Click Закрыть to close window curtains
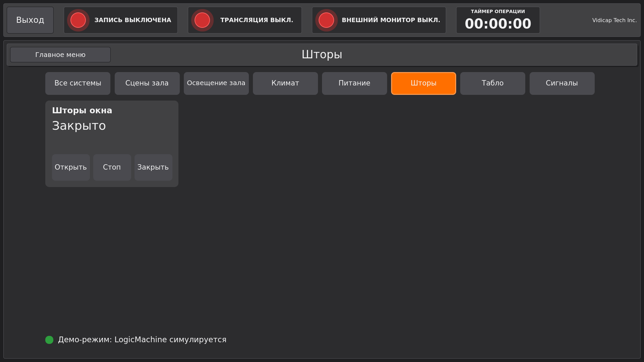The width and height of the screenshot is (644, 362). click(x=153, y=168)
